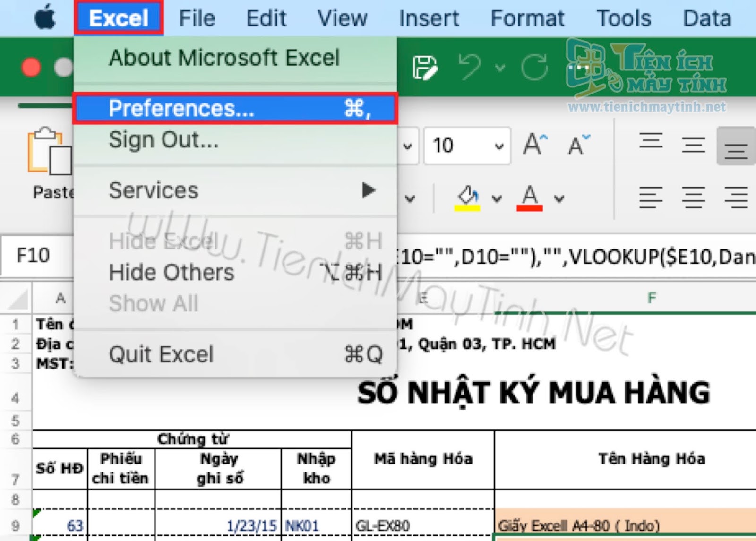Select Preferences… from the Excel menu
Screen dimensions: 756x541
click(x=235, y=108)
